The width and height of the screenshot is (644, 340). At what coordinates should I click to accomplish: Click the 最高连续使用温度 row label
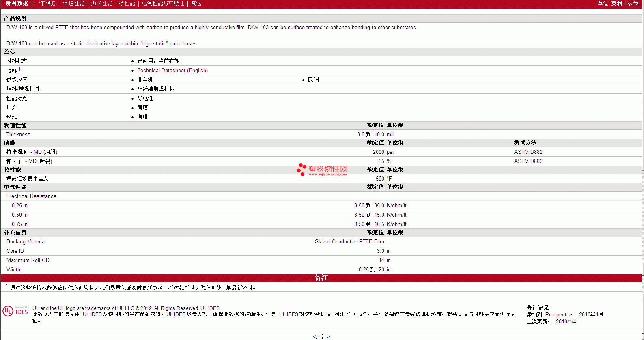point(27,179)
